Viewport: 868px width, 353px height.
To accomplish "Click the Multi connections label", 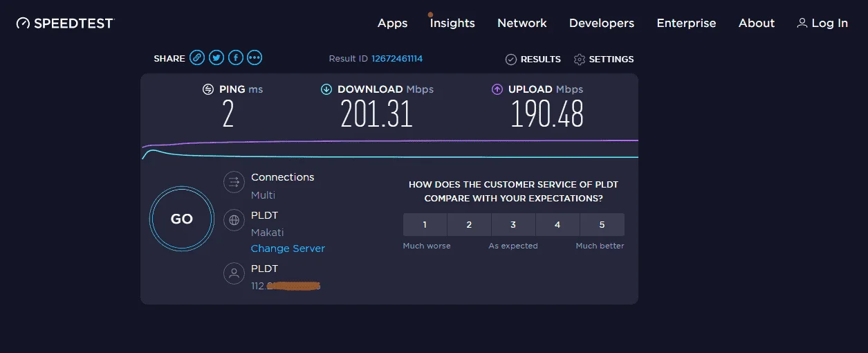I will 263,195.
